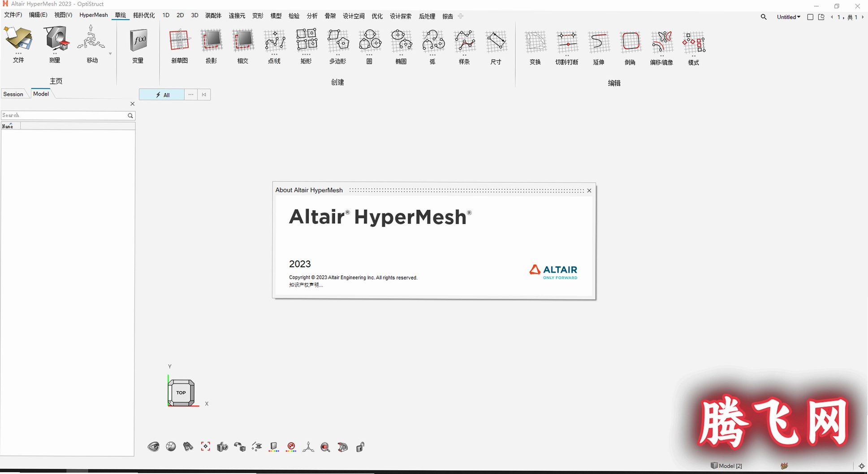
Task: Click the binoculars find icon
Action: coord(188,447)
